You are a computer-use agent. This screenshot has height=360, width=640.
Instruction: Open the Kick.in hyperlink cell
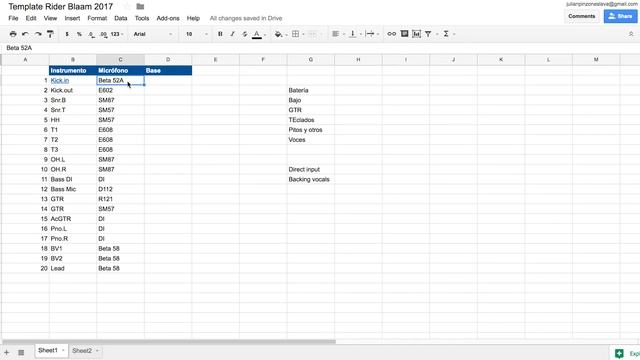60,80
